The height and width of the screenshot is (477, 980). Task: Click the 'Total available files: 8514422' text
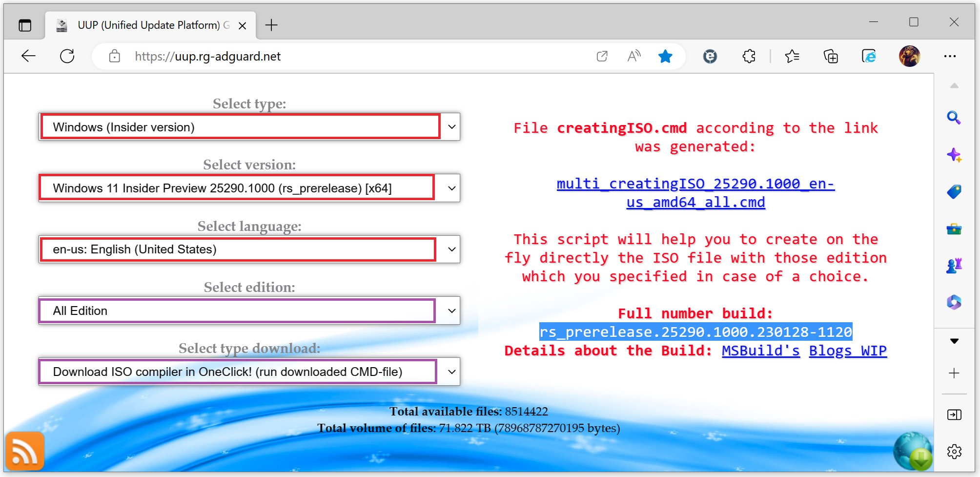point(469,411)
